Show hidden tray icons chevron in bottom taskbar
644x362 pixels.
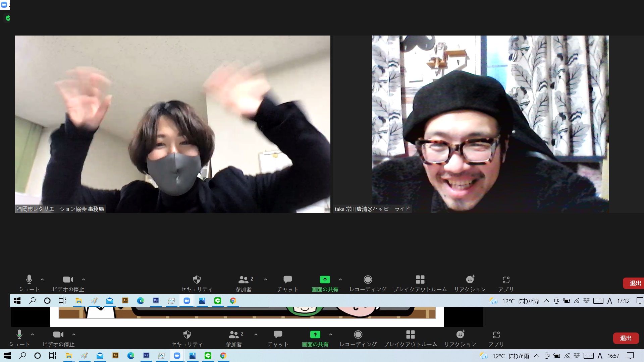[x=537, y=356]
